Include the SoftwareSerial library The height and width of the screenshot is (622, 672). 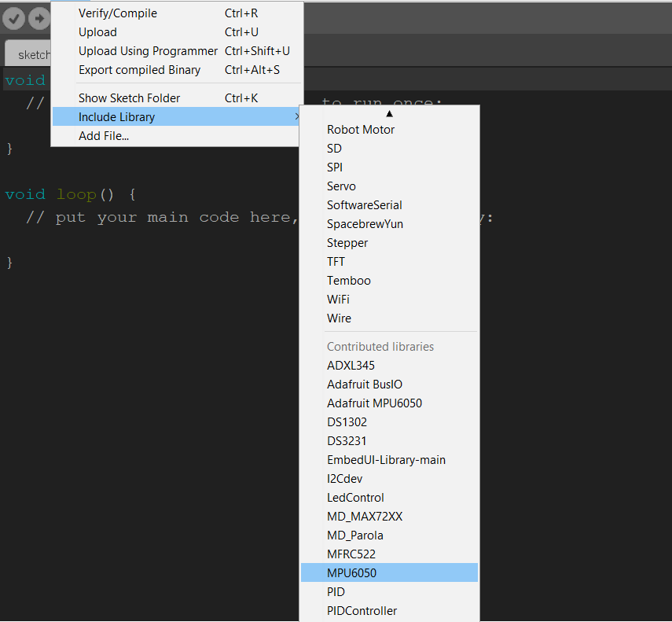[389, 205]
